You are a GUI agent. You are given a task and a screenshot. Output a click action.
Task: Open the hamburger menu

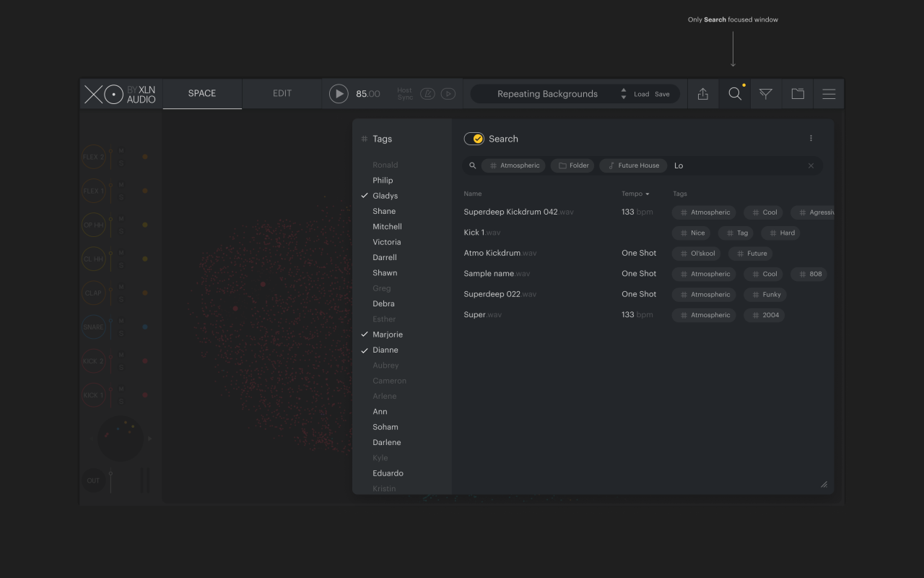[x=829, y=94]
